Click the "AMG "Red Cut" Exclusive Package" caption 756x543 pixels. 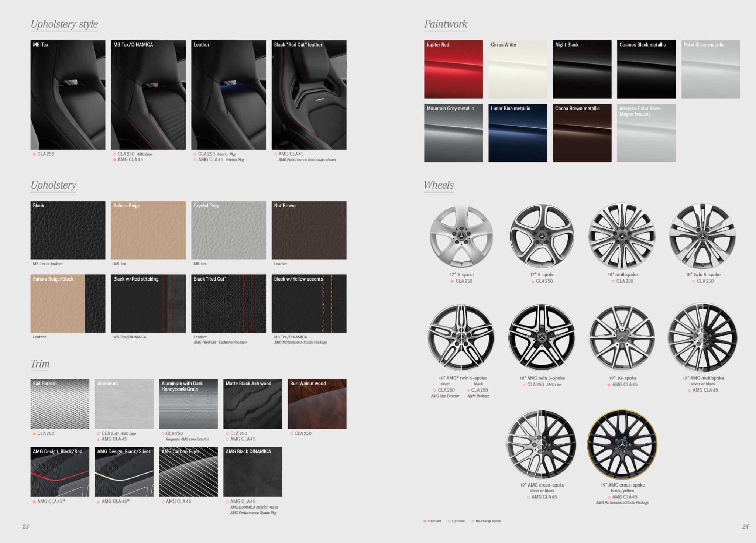click(220, 343)
